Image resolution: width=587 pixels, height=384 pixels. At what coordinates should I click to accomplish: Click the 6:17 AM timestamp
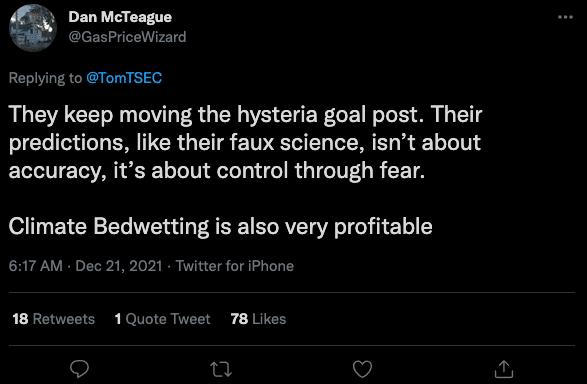tap(36, 266)
